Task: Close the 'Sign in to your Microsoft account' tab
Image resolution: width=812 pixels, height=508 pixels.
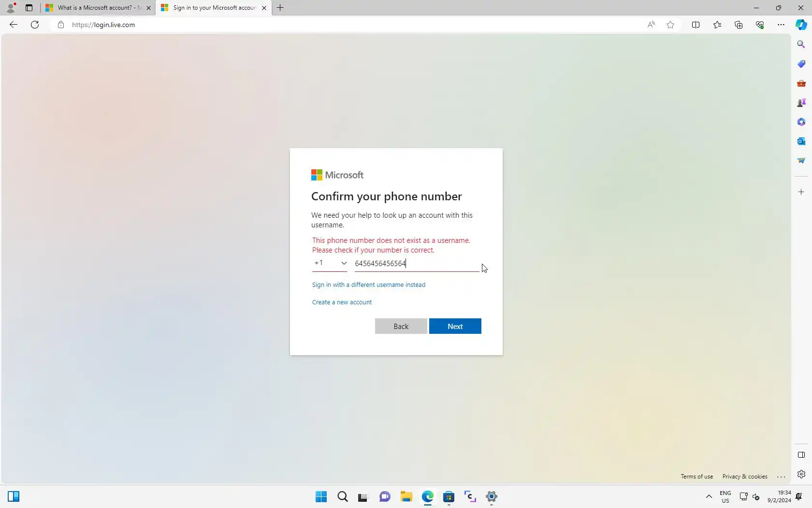Action: click(x=264, y=8)
